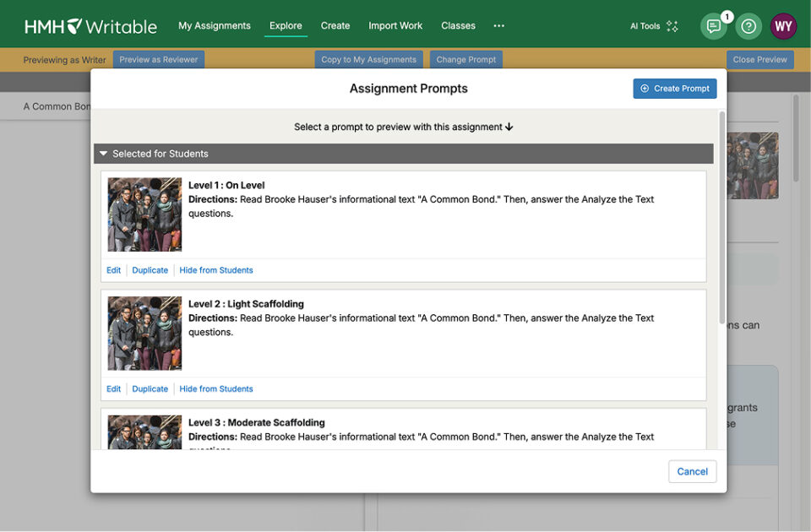
Task: Hide Level 1 On Level from students
Action: pyautogui.click(x=216, y=270)
